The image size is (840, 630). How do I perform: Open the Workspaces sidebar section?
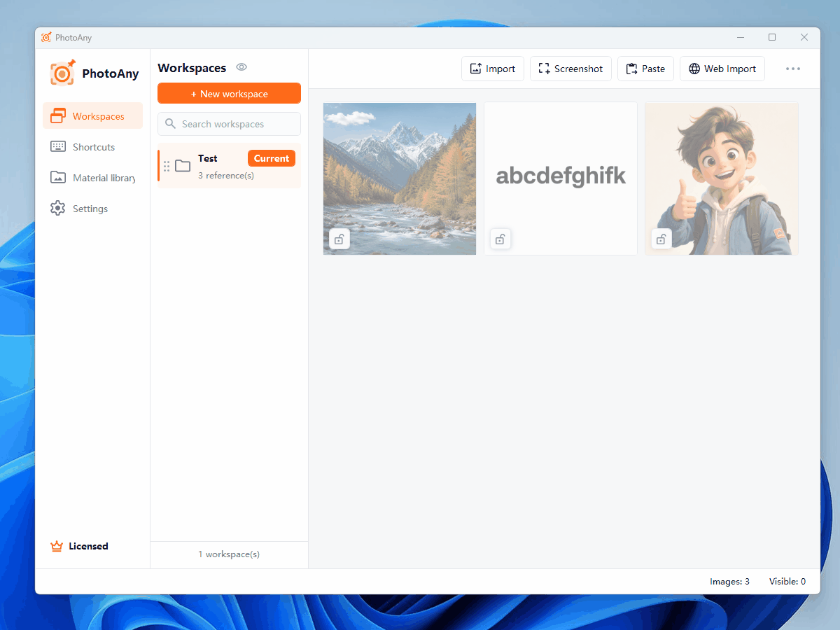pyautogui.click(x=92, y=116)
